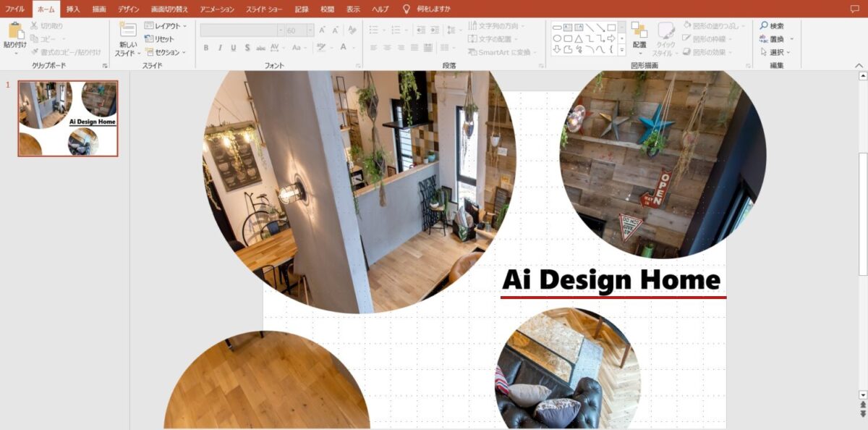Toggle left text alignment
The height and width of the screenshot is (430, 868).
click(x=374, y=48)
